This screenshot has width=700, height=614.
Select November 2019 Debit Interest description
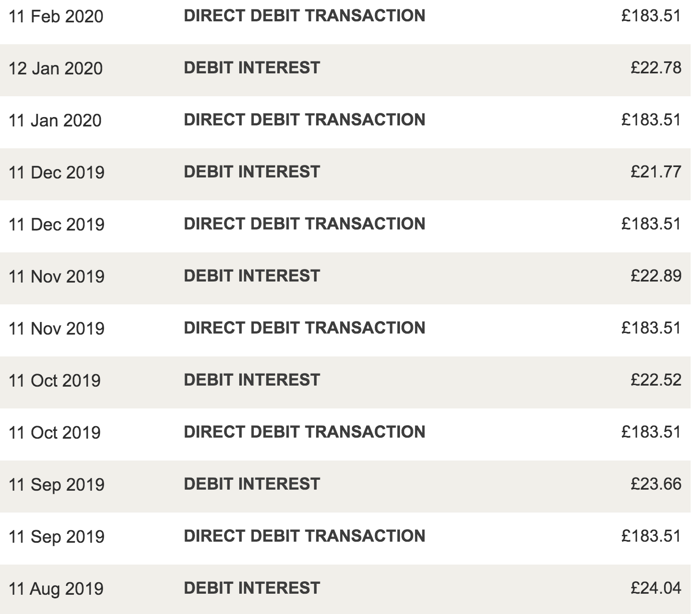pyautogui.click(x=252, y=276)
